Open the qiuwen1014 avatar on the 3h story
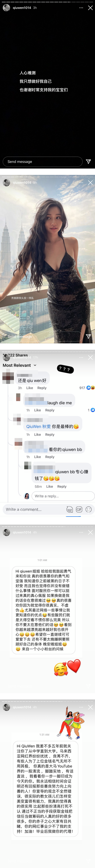 click(6, 7)
